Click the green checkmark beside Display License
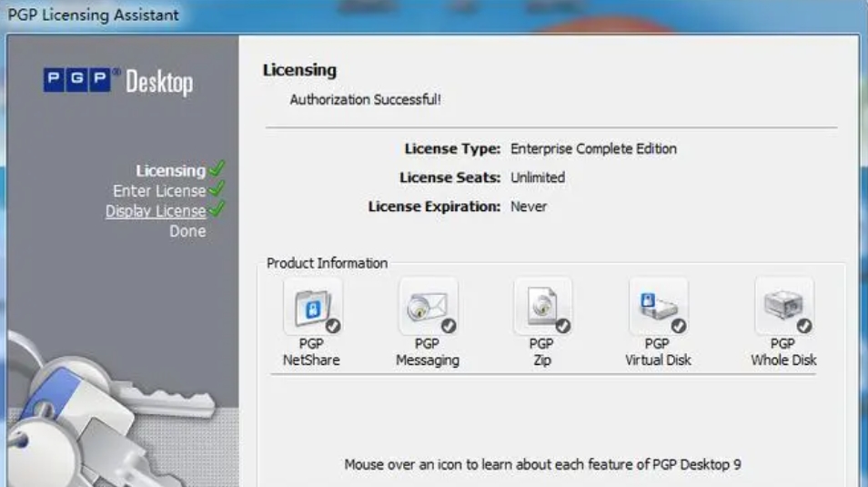Screen dimensions: 868x487 click(x=217, y=208)
